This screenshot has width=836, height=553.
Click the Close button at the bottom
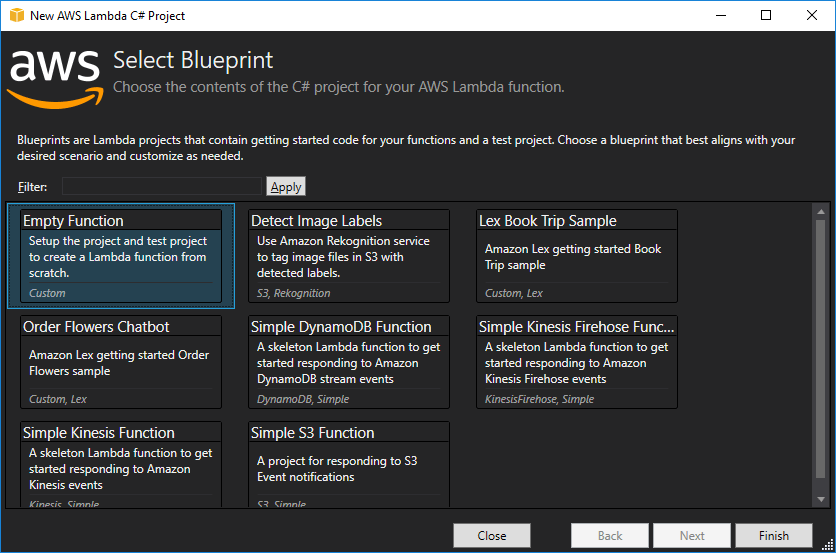[x=491, y=536]
